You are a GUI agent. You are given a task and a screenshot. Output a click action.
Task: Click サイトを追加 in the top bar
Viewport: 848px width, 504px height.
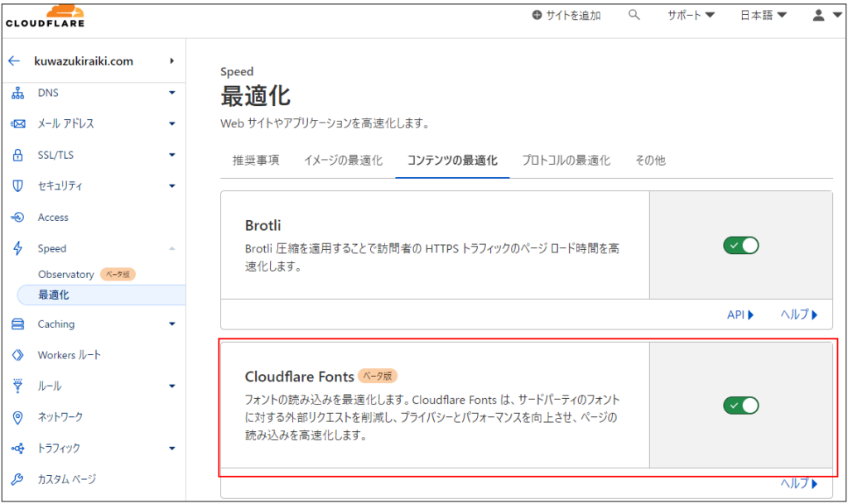(566, 15)
